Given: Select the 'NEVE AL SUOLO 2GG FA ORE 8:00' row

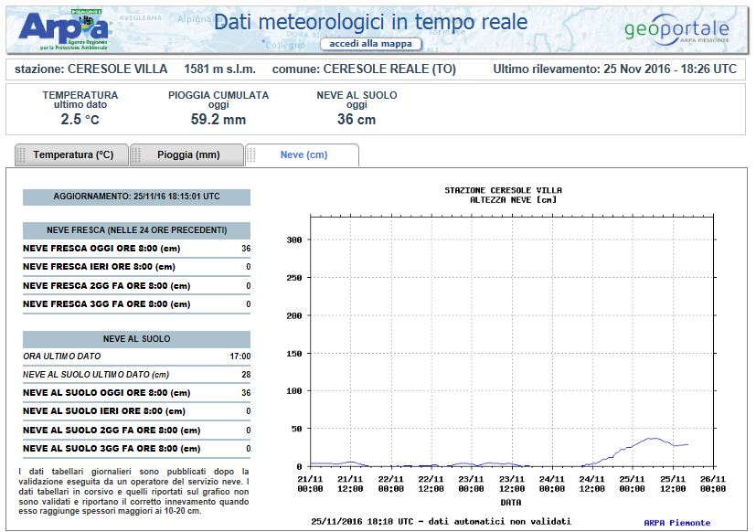Looking at the screenshot, I should [x=136, y=431].
